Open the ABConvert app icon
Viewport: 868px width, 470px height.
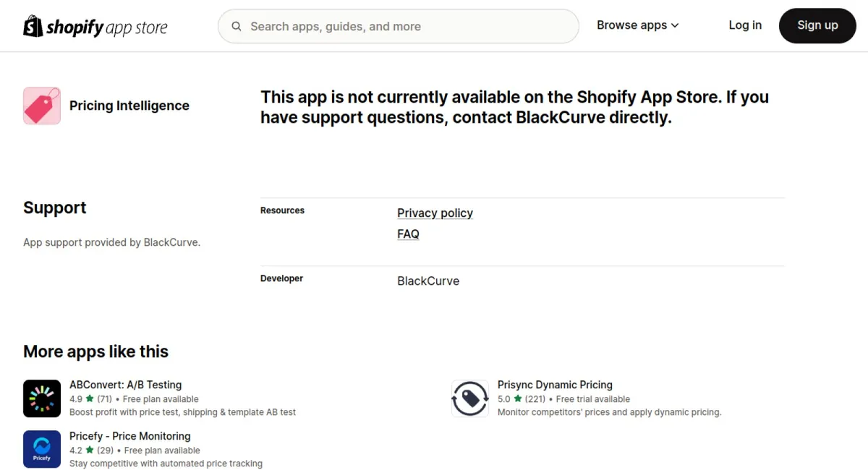pos(42,398)
